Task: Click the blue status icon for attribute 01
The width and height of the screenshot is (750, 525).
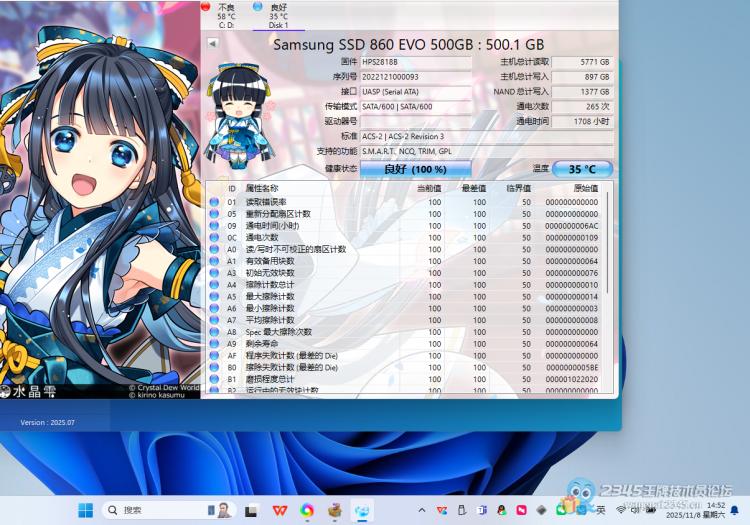Action: click(213, 202)
